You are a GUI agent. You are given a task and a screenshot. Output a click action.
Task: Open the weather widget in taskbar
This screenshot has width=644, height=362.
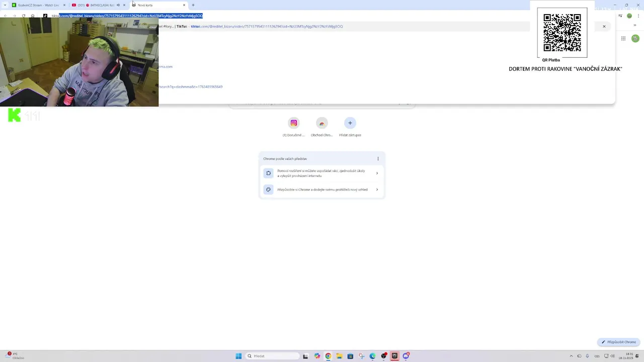click(14, 356)
